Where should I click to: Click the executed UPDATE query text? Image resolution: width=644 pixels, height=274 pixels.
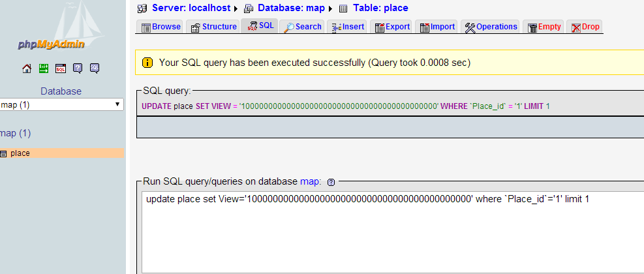(x=345, y=106)
